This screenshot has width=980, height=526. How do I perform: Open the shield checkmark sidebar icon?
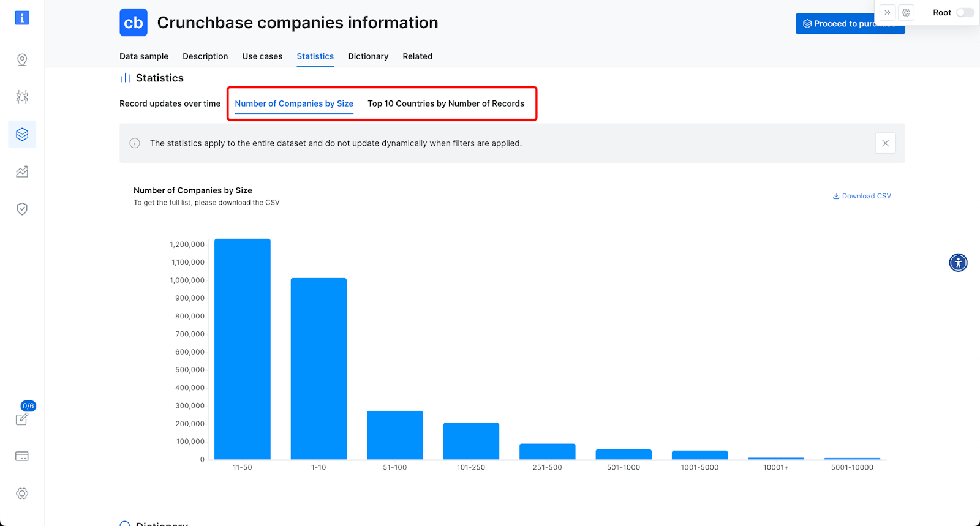[x=22, y=209]
